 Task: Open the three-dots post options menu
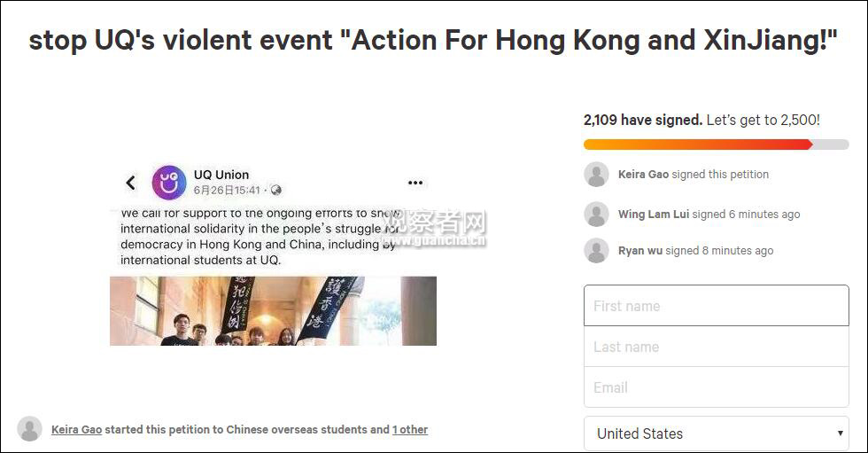(415, 183)
